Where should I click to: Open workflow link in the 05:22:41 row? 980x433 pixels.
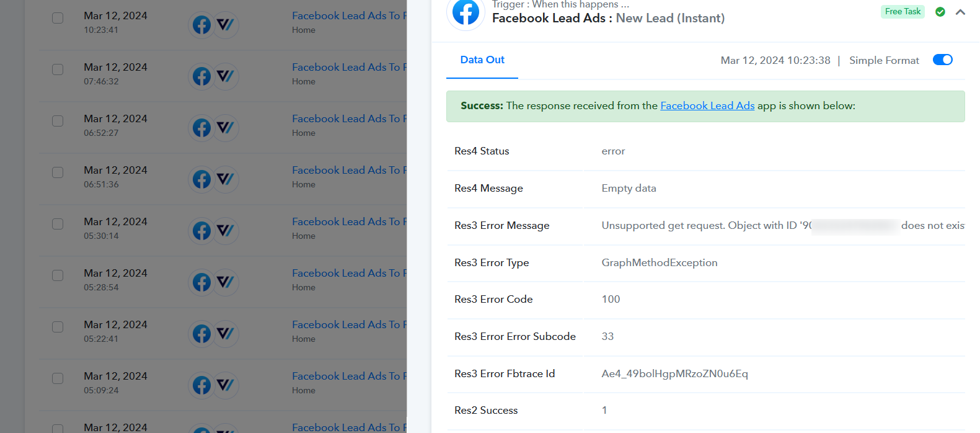coord(349,325)
